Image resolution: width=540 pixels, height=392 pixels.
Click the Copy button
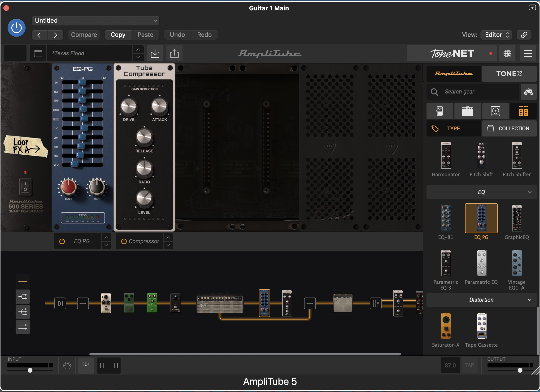[x=118, y=35]
